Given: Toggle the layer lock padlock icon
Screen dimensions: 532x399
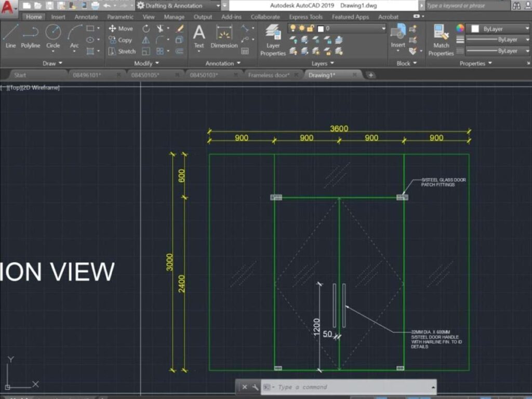Looking at the screenshot, I should 310,29.
